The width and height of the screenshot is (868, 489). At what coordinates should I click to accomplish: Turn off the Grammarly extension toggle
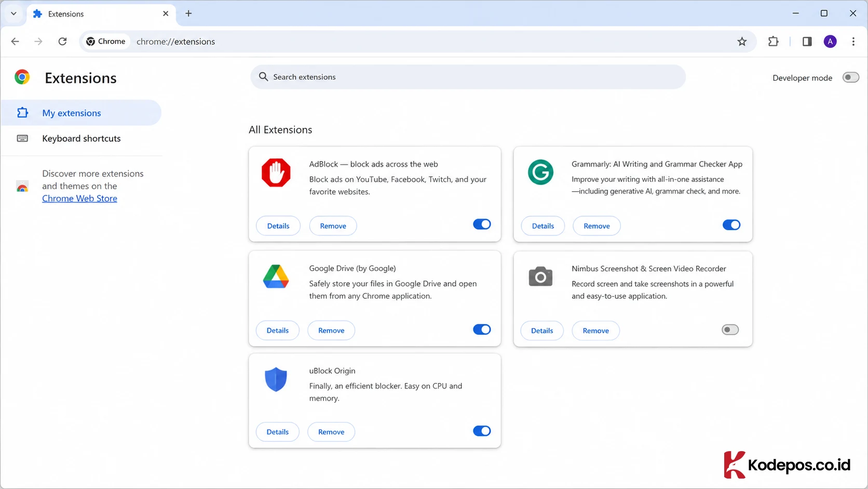click(731, 225)
